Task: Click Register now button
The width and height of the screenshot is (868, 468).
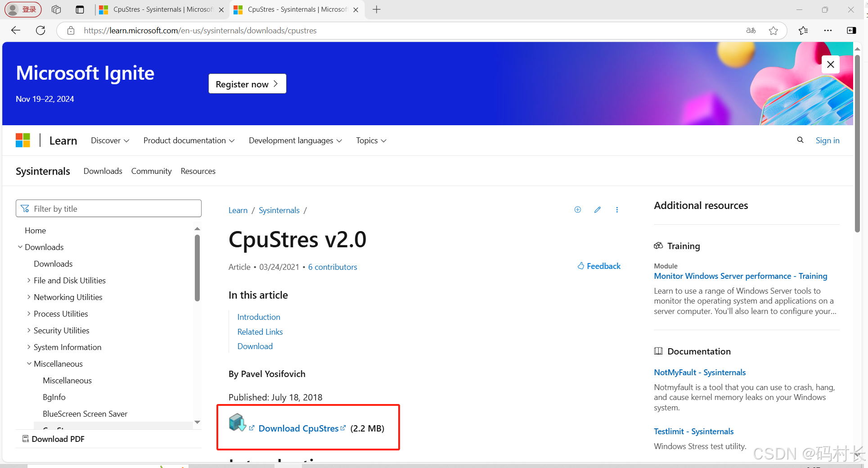Action: point(247,84)
